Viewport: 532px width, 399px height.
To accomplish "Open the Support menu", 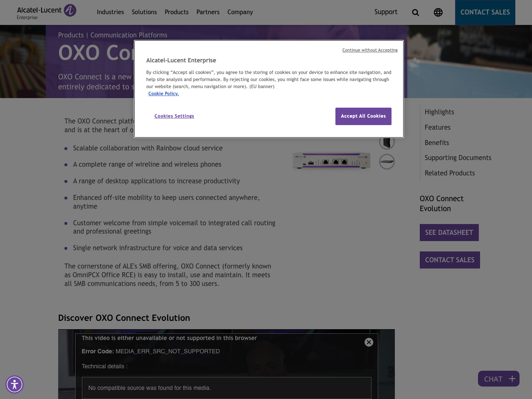I will (386, 12).
